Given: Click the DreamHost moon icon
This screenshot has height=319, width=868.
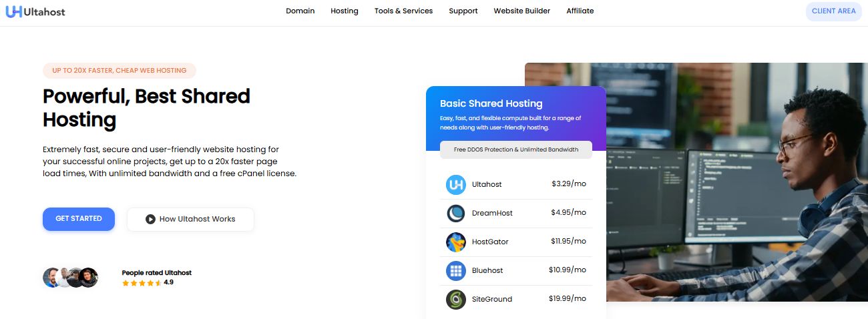Looking at the screenshot, I should (x=456, y=213).
